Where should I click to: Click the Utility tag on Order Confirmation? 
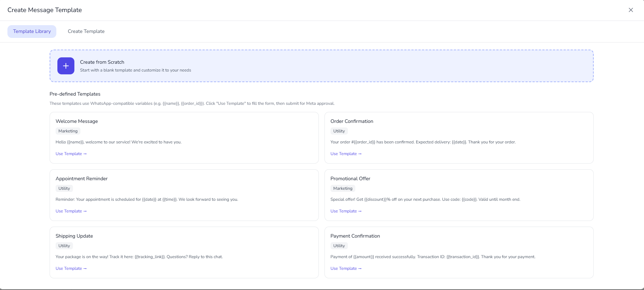(x=339, y=131)
